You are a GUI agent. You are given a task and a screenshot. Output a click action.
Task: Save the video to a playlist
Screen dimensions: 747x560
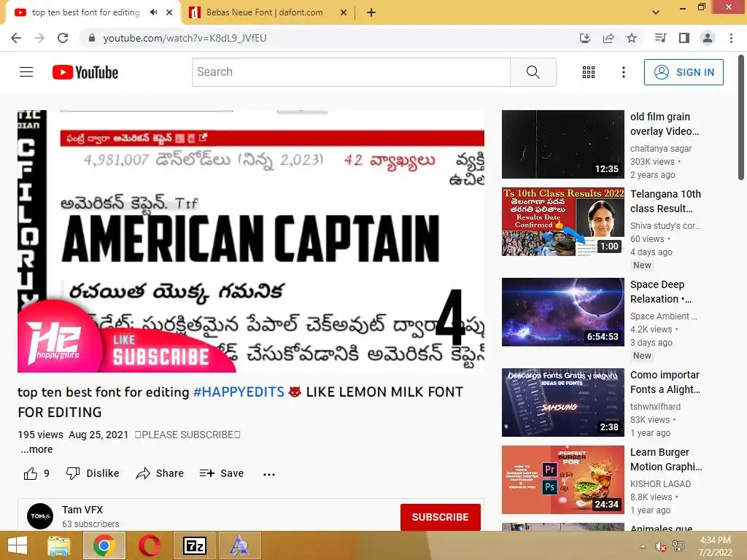222,473
